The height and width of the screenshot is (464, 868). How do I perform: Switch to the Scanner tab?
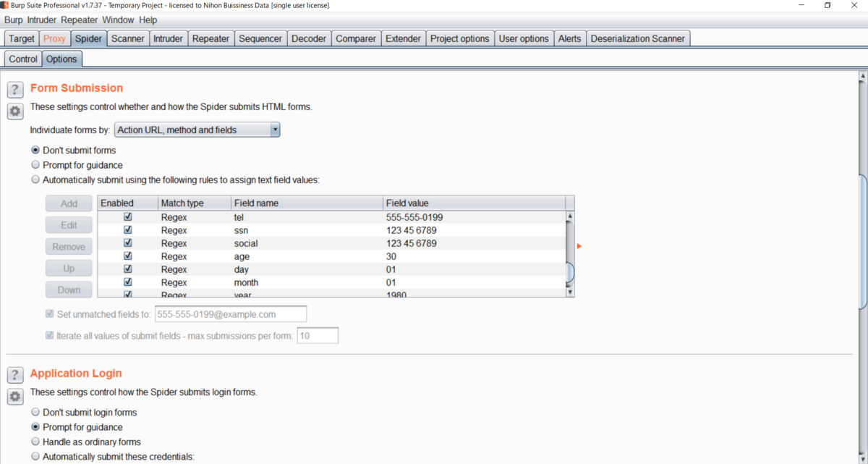click(x=128, y=38)
